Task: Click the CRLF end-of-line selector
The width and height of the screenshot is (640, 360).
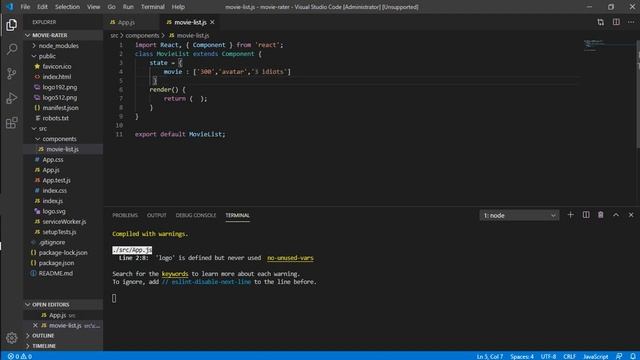Action: coord(569,356)
